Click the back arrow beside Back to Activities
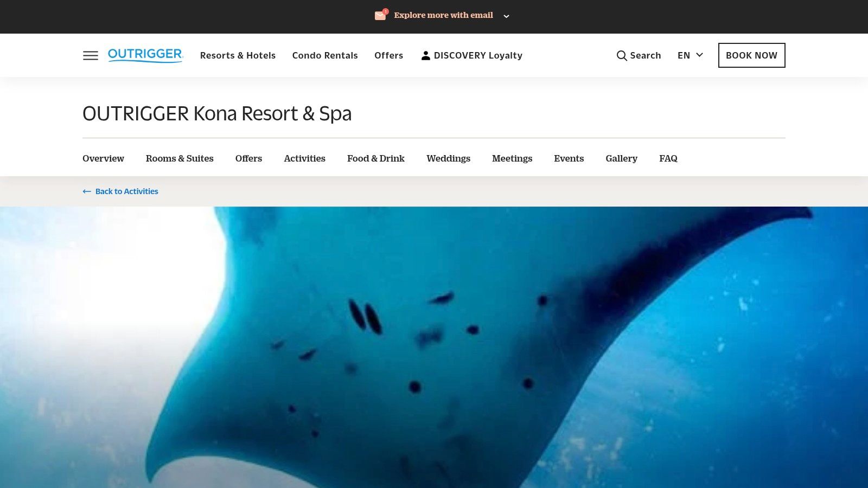This screenshot has width=868, height=488. 87,191
